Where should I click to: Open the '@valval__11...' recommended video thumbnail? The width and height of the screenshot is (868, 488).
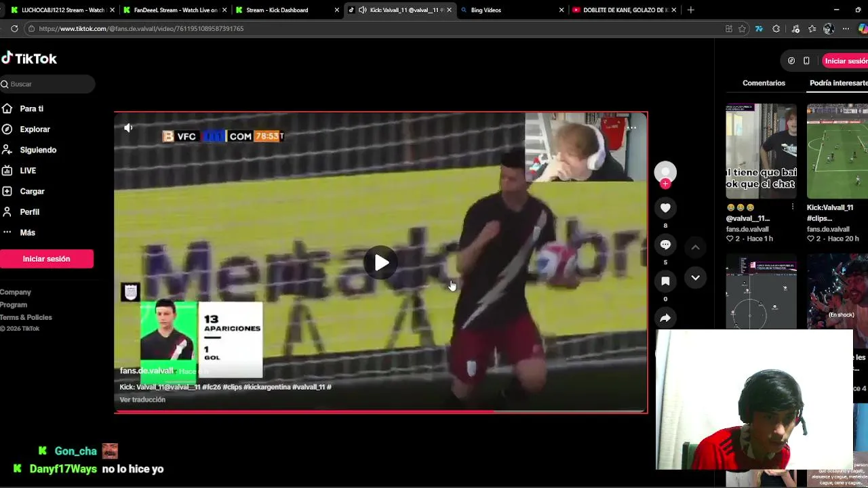tap(761, 151)
